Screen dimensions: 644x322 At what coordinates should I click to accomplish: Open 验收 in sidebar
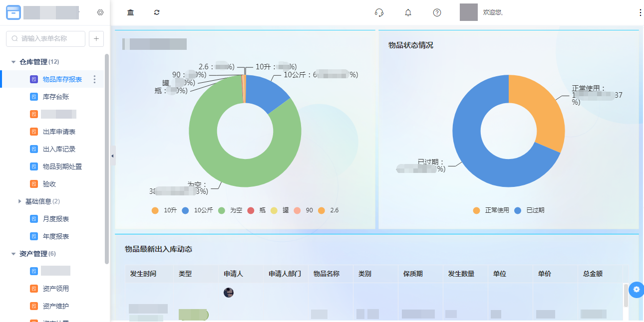49,184
